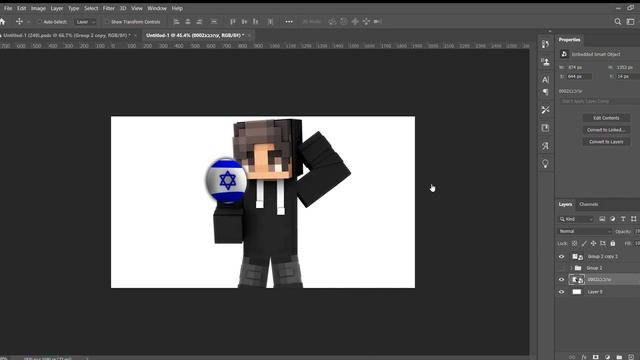
Task: Click distribute horizontally icon
Action: point(270,22)
